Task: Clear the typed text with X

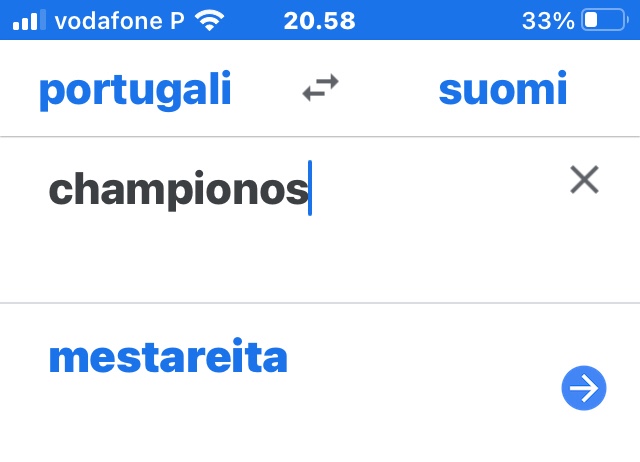Action: (584, 180)
